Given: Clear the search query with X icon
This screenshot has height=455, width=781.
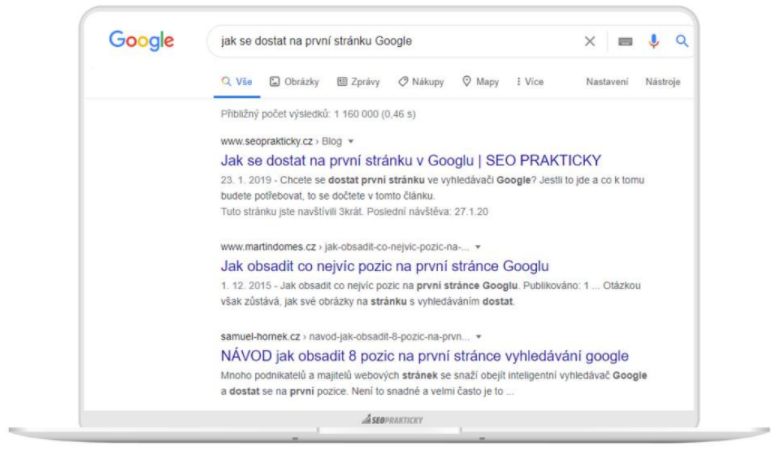Looking at the screenshot, I should click(590, 41).
